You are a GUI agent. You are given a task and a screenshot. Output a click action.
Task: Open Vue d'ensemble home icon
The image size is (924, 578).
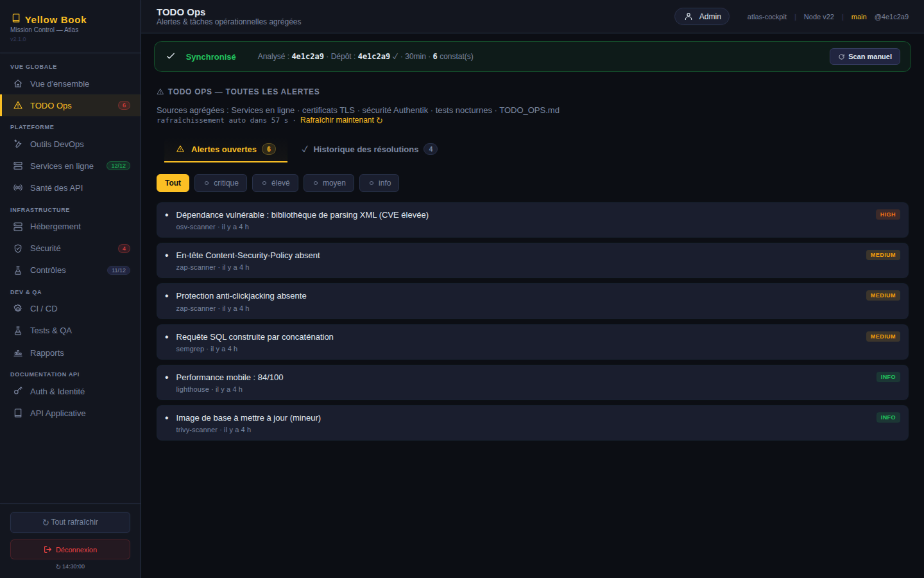18,84
